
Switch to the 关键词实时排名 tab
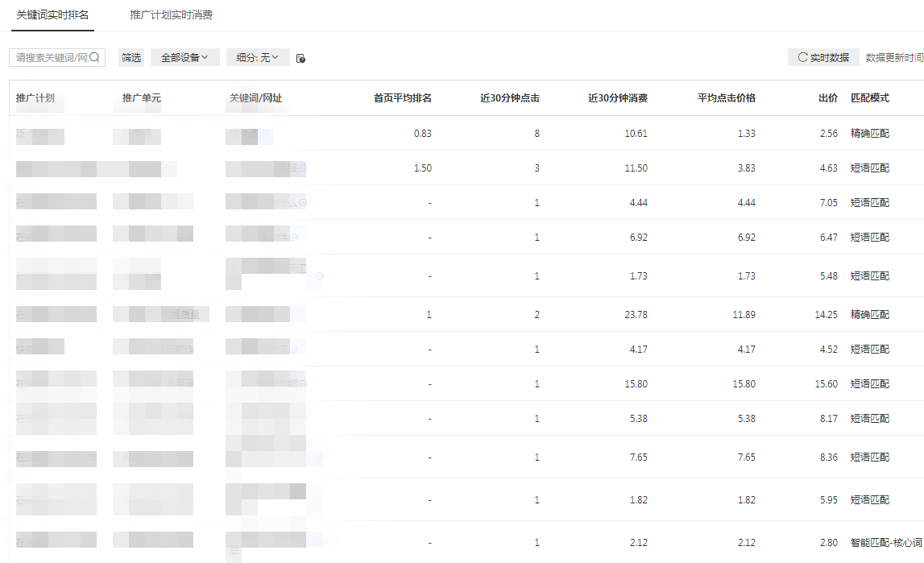(52, 15)
